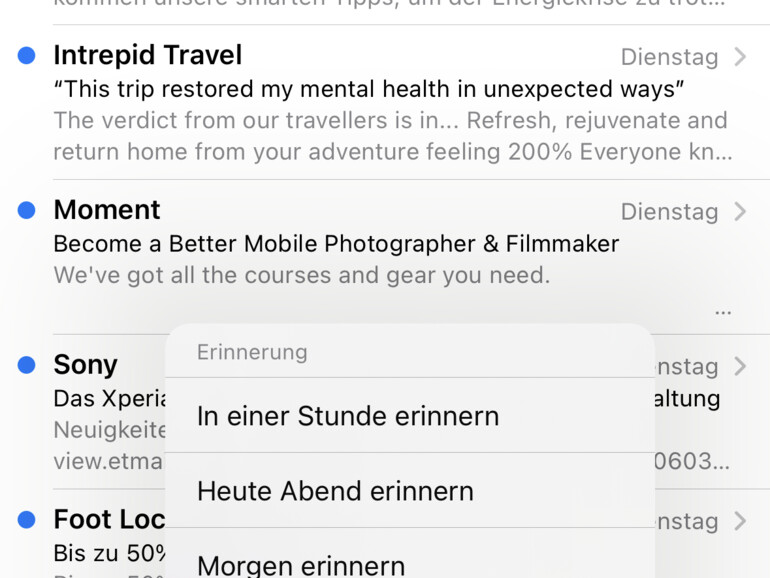Click the chevron on the Moment email
Image resolution: width=770 pixels, height=578 pixels.
(x=740, y=211)
